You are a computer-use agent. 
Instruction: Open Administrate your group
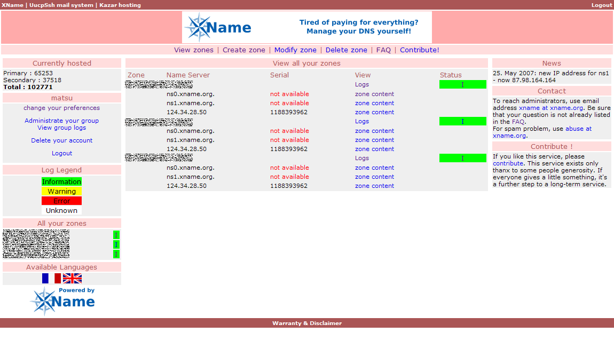61,121
